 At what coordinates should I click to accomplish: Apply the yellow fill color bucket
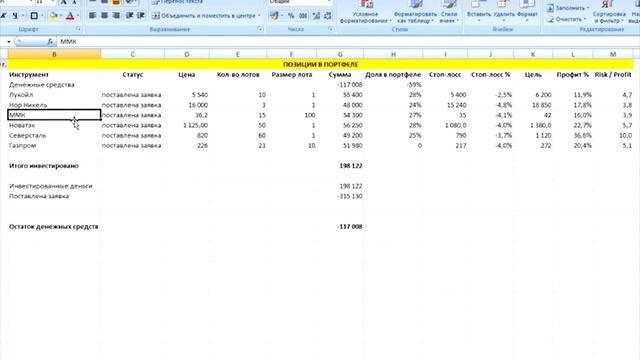[x=53, y=16]
